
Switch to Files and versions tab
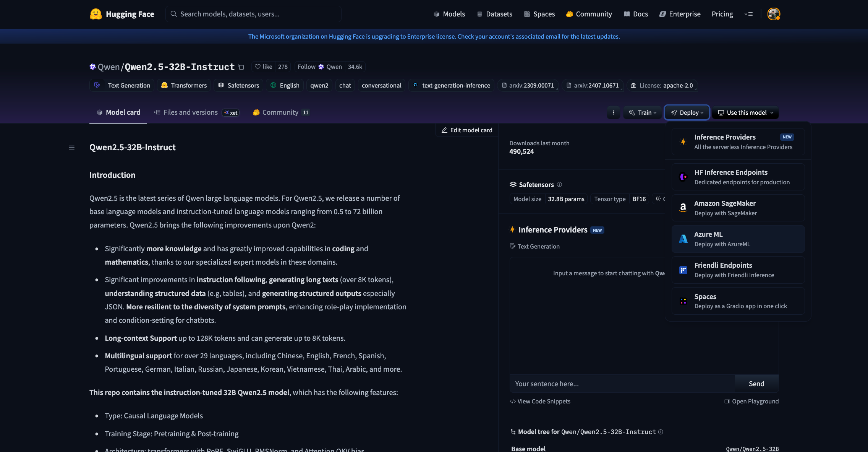click(190, 112)
